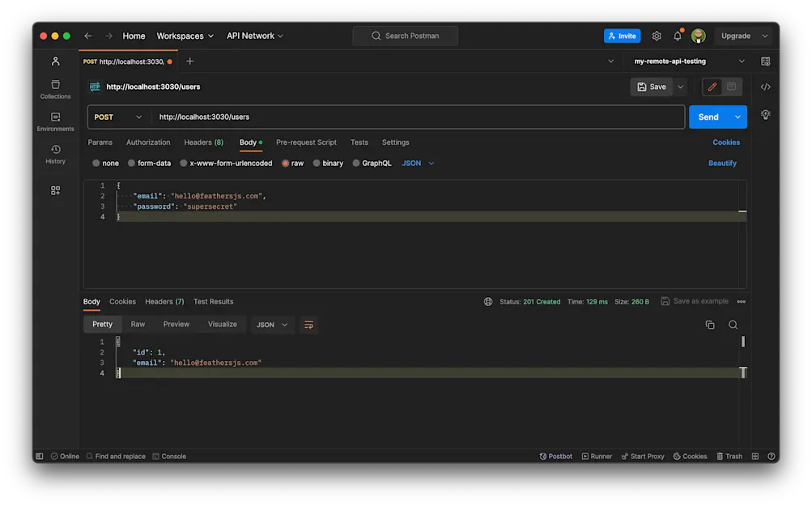The width and height of the screenshot is (812, 506).
Task: Click the Beautify link
Action: point(721,162)
